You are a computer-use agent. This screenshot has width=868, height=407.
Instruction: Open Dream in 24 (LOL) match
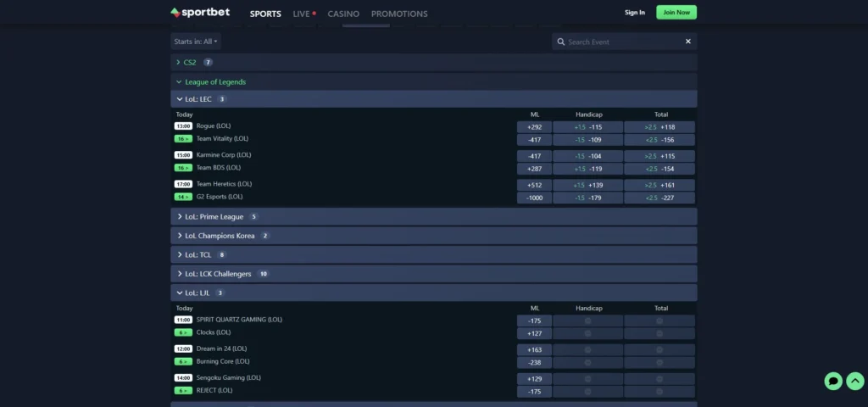click(222, 348)
